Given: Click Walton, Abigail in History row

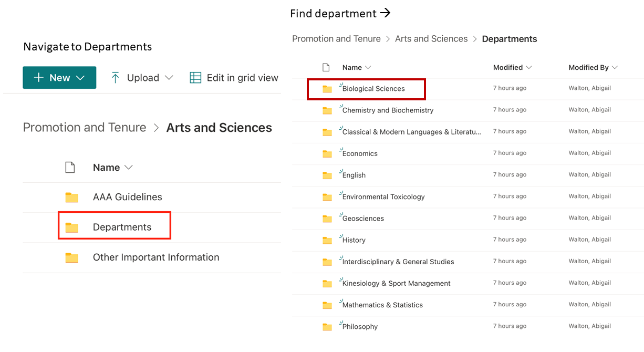Looking at the screenshot, I should [x=589, y=240].
